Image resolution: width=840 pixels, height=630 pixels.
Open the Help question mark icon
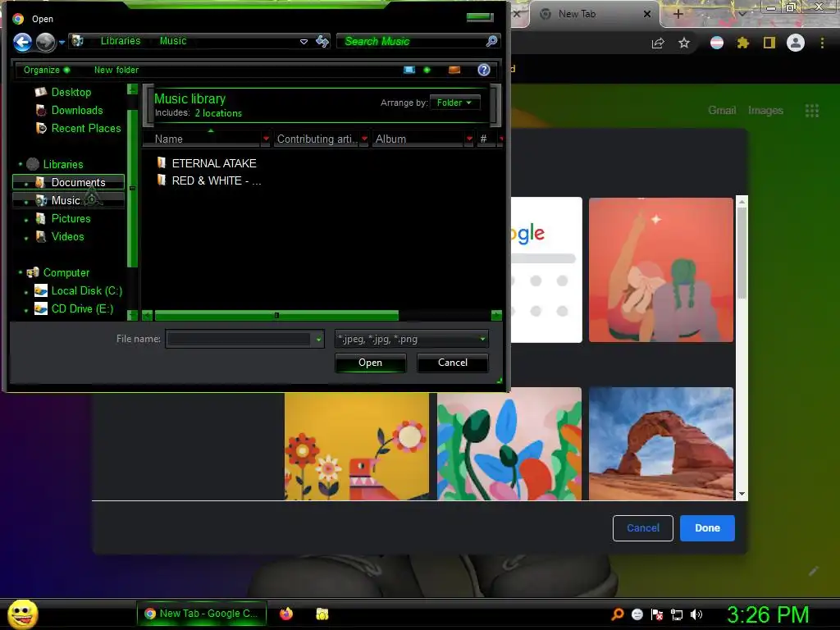click(x=484, y=70)
